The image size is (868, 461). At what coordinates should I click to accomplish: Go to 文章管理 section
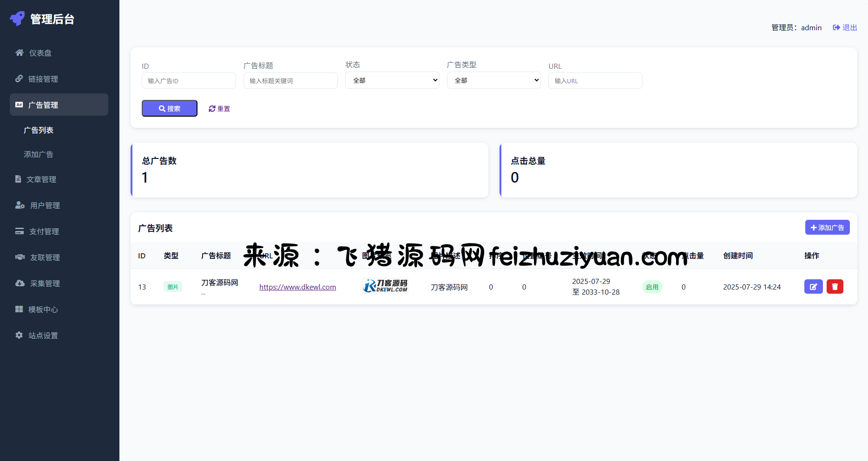point(41,179)
